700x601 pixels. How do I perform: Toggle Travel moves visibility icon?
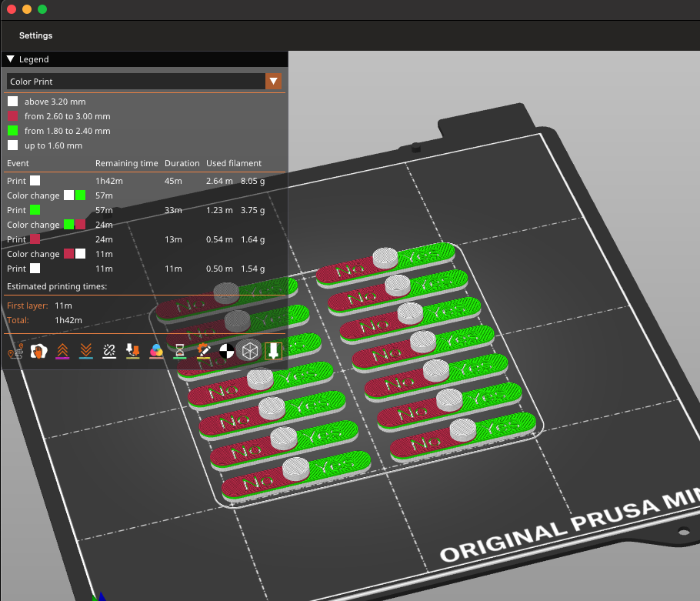15,351
